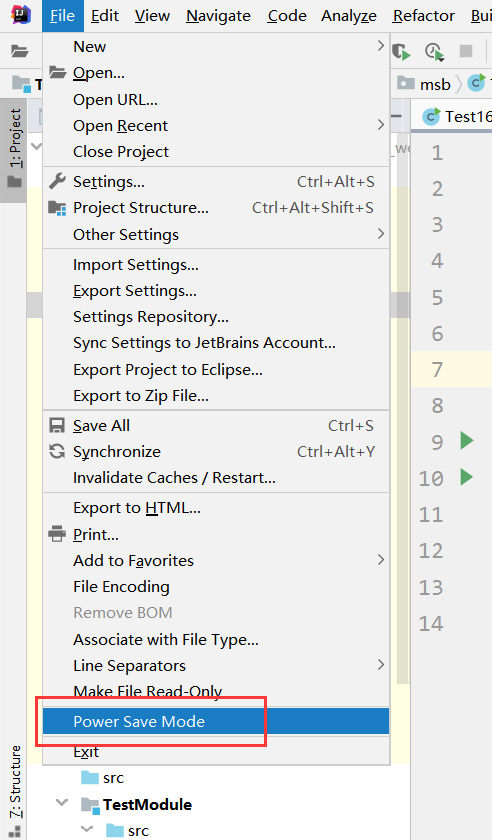Click the green run arrow on line 9
The image size is (492, 840).
[x=467, y=440]
